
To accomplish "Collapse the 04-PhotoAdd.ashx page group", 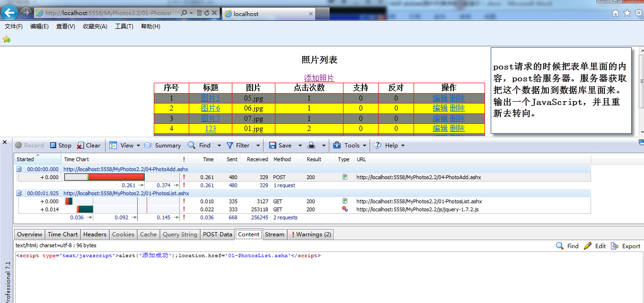I will (19, 169).
